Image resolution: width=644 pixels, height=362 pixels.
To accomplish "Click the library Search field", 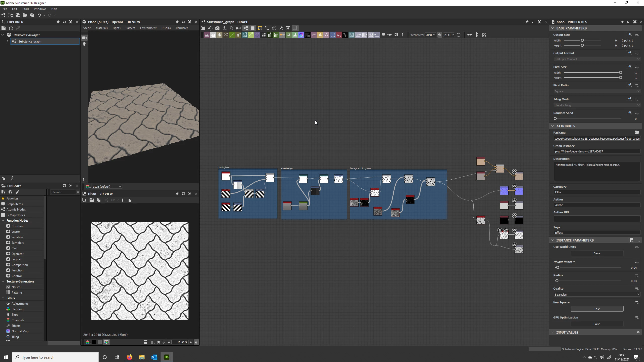I will tap(63, 192).
